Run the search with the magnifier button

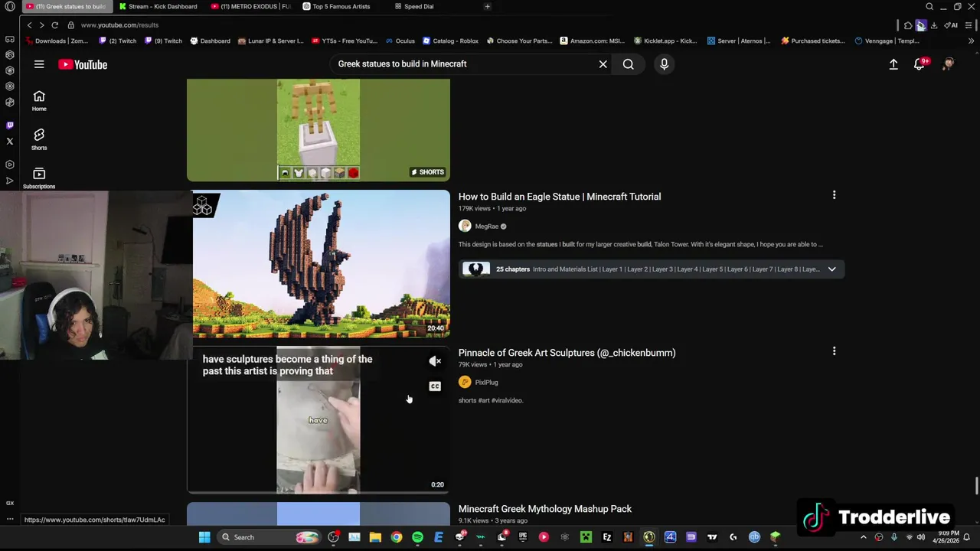coord(628,64)
